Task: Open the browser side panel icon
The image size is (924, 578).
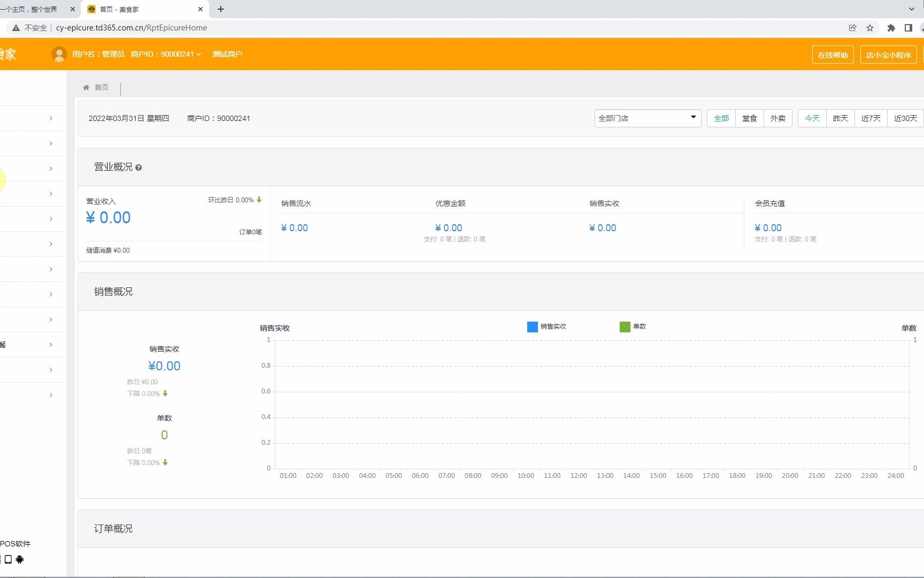Action: click(x=908, y=28)
